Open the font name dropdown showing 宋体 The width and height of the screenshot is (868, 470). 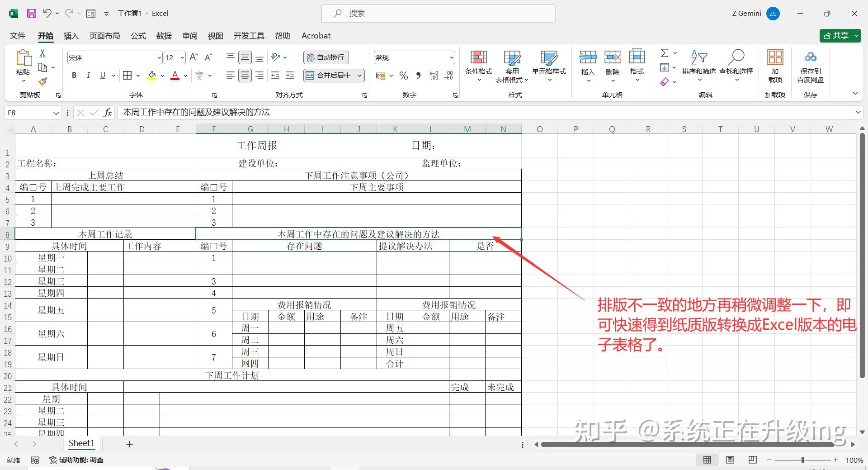click(x=159, y=57)
